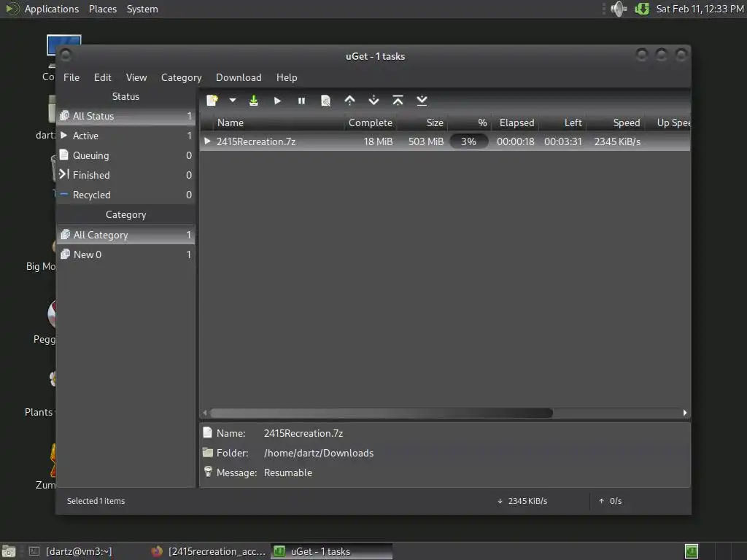Image resolution: width=747 pixels, height=560 pixels.
Task: Select the Recycled status filter
Action: [x=126, y=195]
